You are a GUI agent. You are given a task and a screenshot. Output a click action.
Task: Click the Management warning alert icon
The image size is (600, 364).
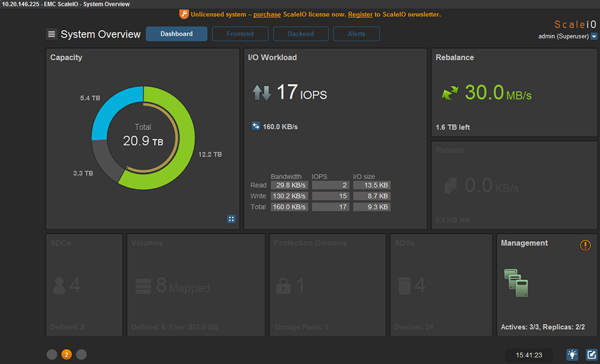tap(585, 245)
